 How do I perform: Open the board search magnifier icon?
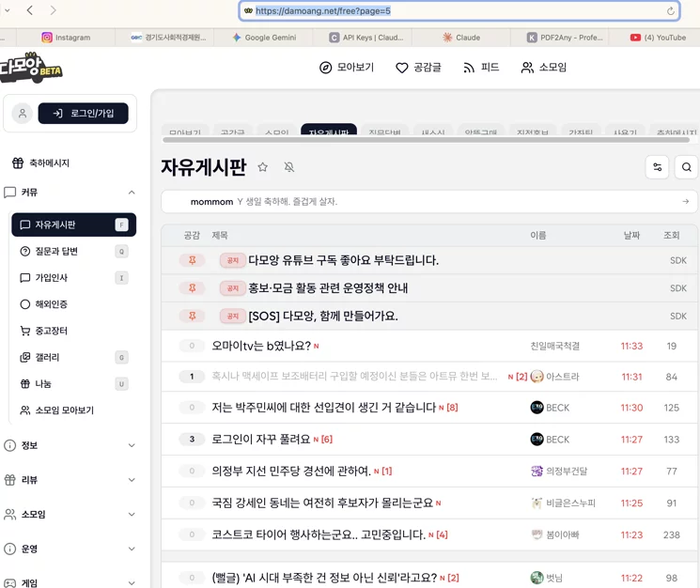[x=686, y=167]
